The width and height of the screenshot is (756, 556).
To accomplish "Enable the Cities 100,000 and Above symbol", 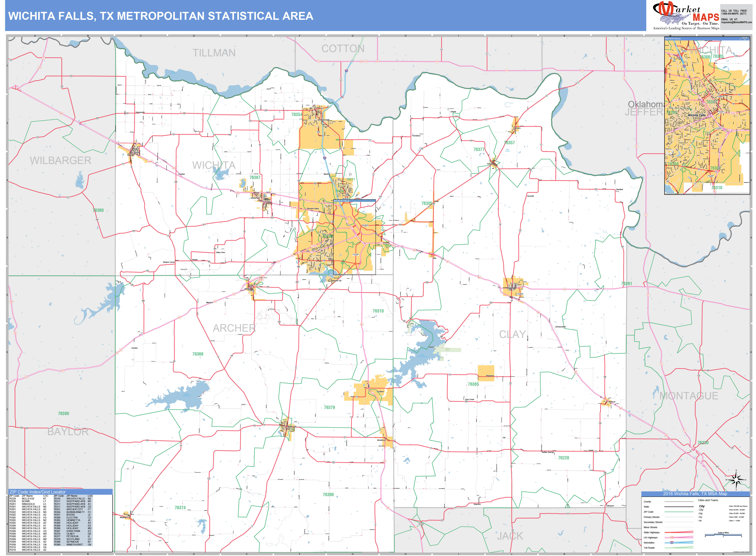I will click(x=702, y=506).
